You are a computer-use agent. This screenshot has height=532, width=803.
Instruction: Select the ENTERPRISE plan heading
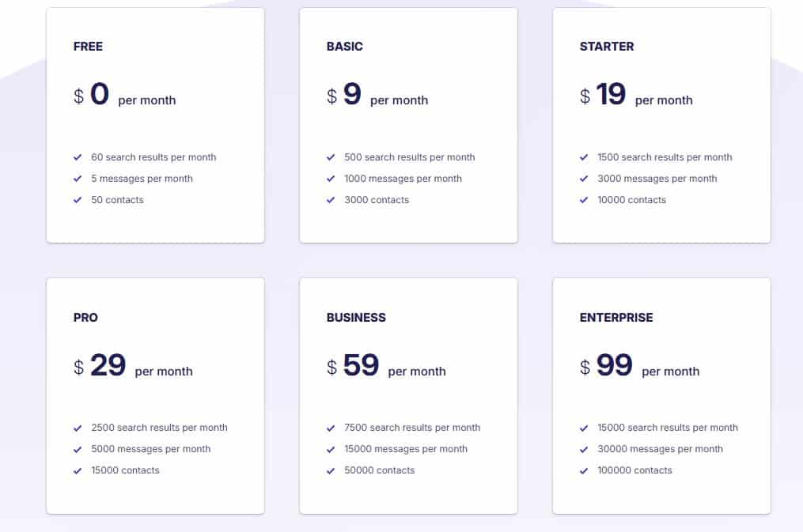pyautogui.click(x=616, y=318)
